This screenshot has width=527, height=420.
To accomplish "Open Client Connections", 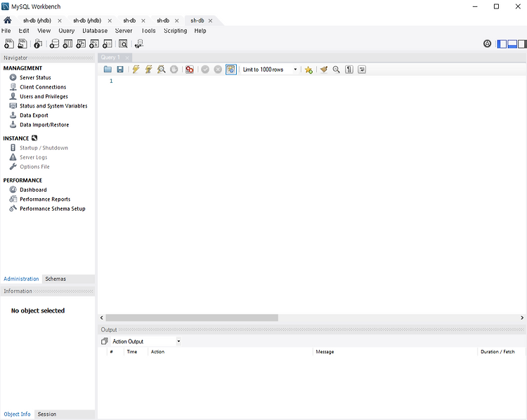I will (x=43, y=87).
